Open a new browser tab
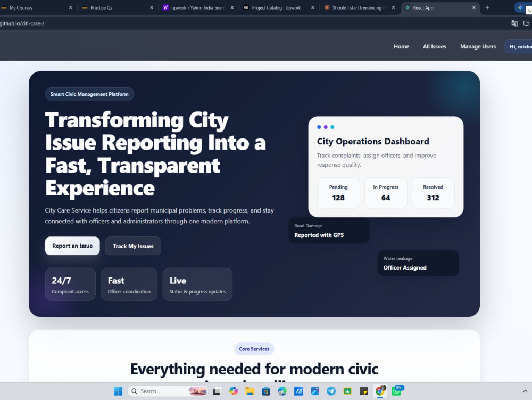 [x=487, y=7]
